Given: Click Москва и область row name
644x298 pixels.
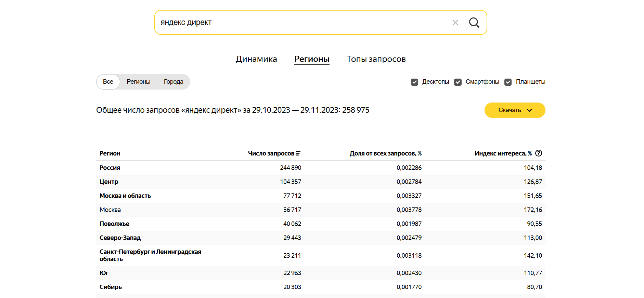Looking at the screenshot, I should coord(125,196).
